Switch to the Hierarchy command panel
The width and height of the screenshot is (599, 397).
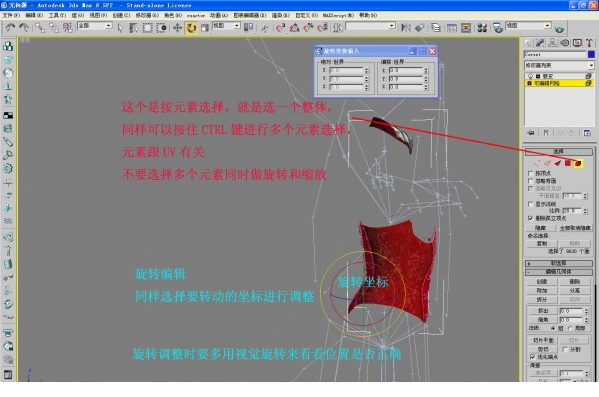pos(552,43)
